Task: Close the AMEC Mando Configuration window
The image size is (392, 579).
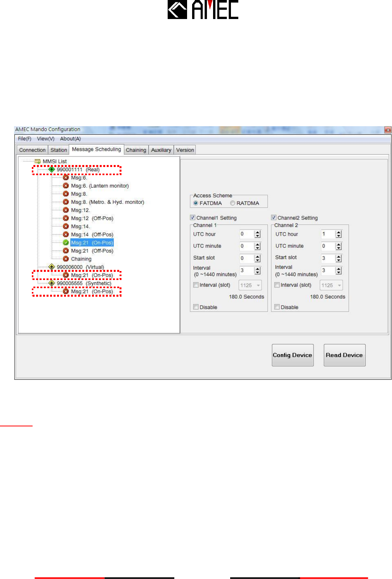Action: coord(388,130)
